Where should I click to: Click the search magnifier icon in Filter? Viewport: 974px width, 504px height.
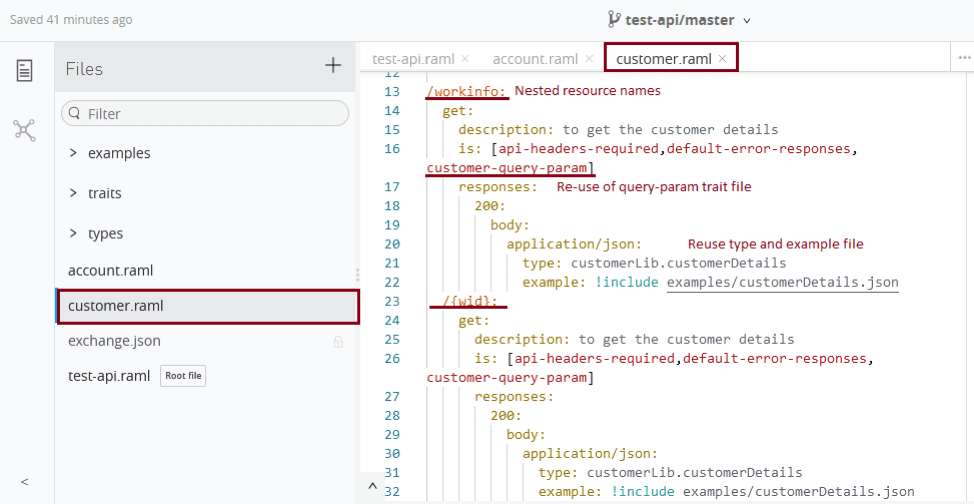[x=75, y=113]
